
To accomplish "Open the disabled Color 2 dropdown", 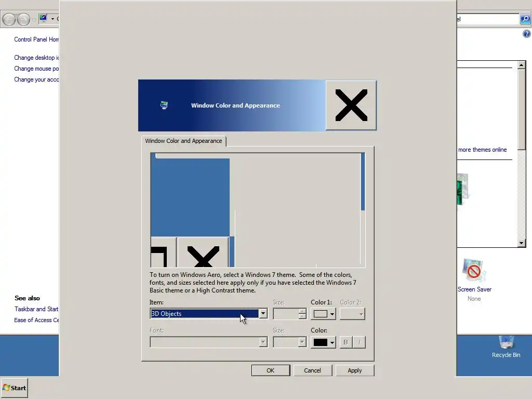I will [353, 314].
